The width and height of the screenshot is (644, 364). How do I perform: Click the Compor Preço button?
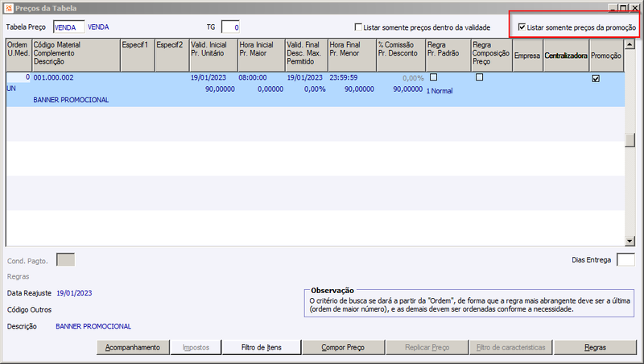343,347
